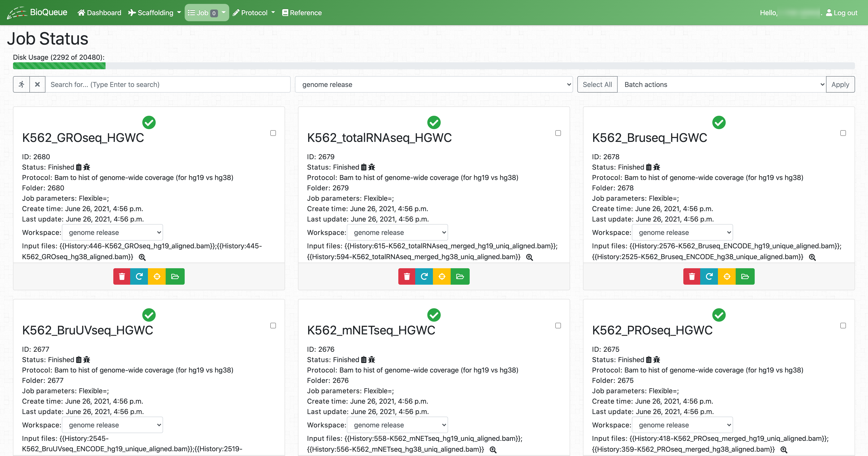868x456 pixels.
Task: Select the K562_Bruseq_HGWC job checkbox
Action: [843, 133]
